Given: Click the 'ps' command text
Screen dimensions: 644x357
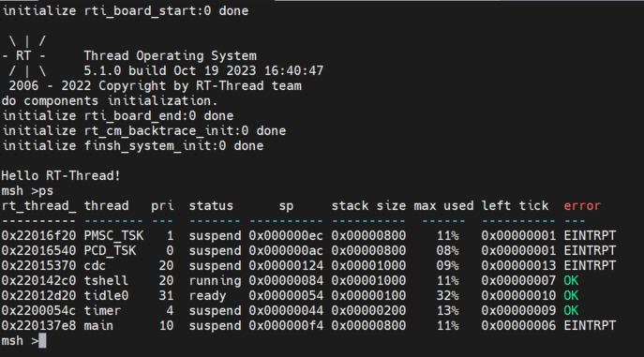Looking at the screenshot, I should coord(46,191).
